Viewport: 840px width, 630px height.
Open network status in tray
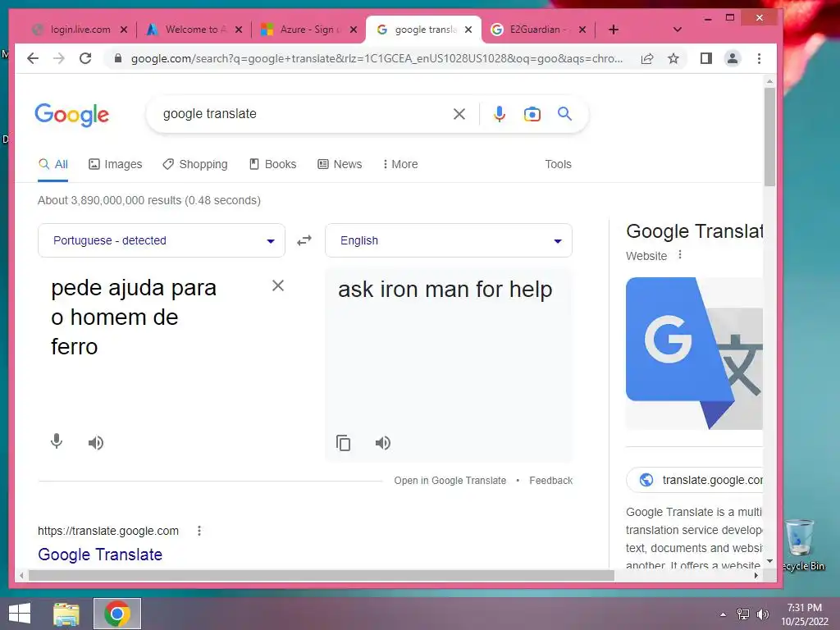coord(743,614)
